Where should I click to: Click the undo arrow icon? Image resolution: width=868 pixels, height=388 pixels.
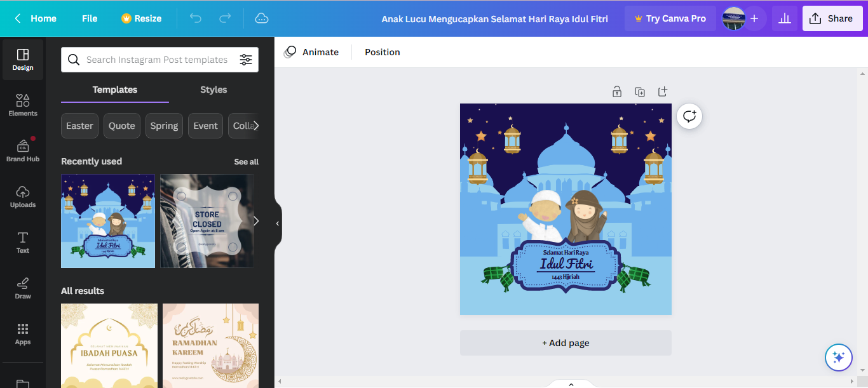pos(196,18)
